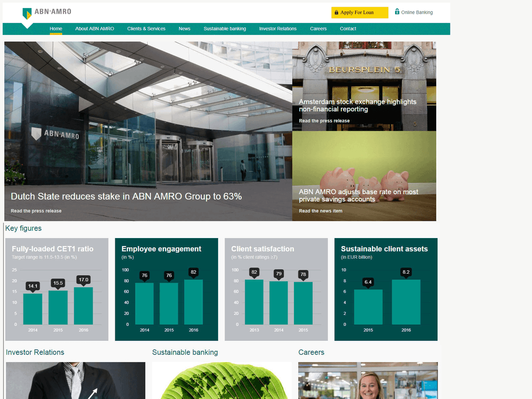Click the businessman Investor Relations image

click(75, 380)
